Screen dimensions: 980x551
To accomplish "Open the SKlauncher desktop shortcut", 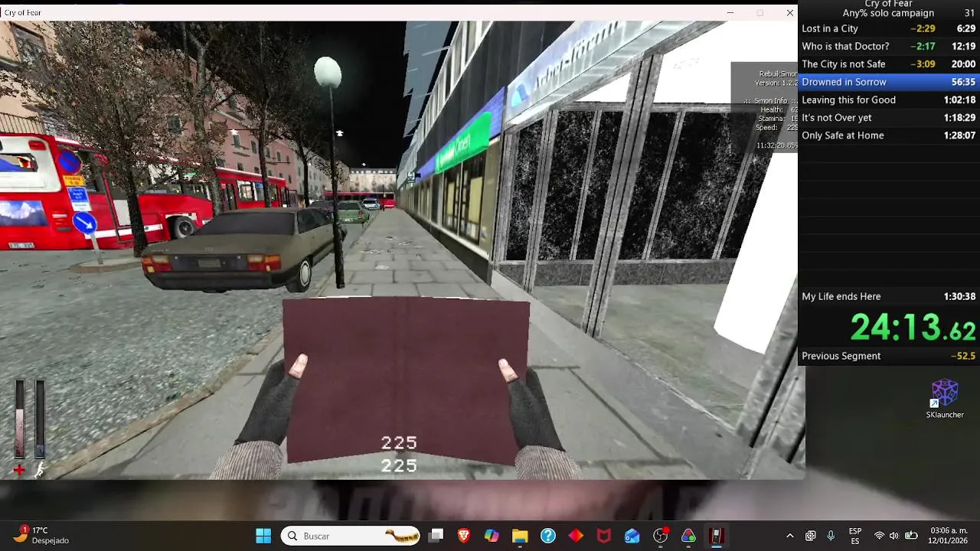I will (945, 399).
